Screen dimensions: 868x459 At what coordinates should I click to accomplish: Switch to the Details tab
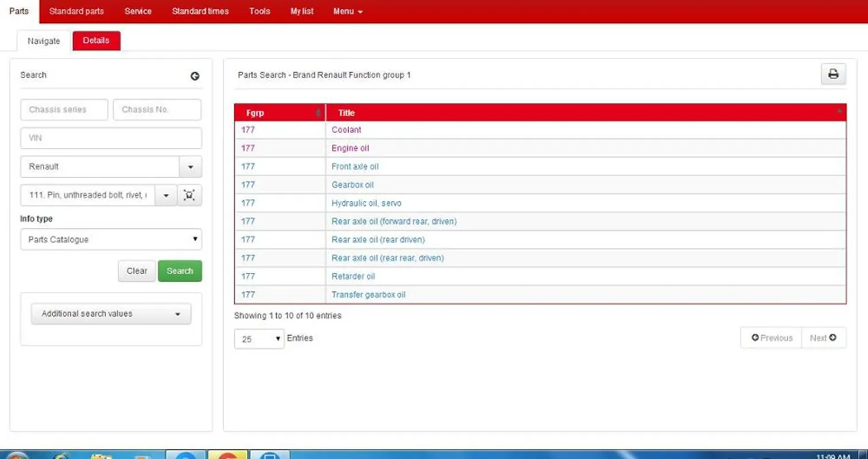pyautogui.click(x=96, y=41)
